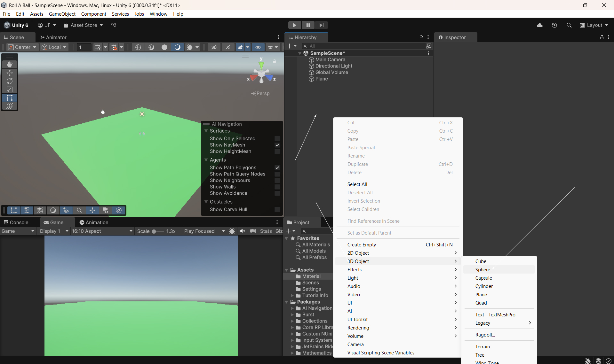Lock the Hierarchy panel with padlock icon
The image size is (614, 364).
421,37
